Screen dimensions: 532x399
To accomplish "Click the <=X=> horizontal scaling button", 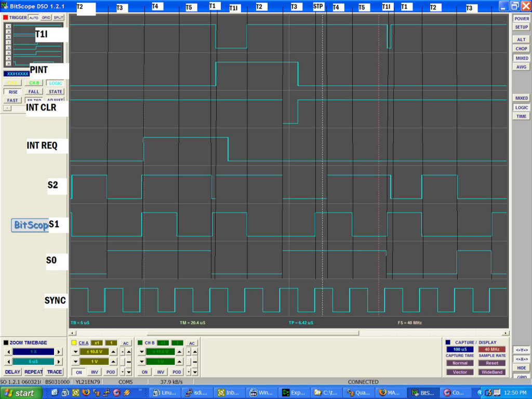I will (522, 359).
